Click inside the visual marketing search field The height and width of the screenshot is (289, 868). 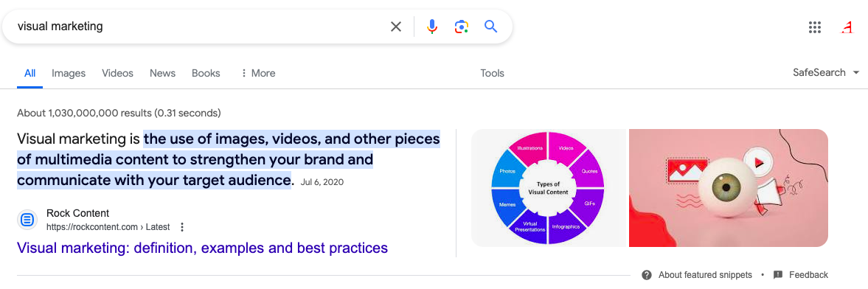tap(199, 27)
